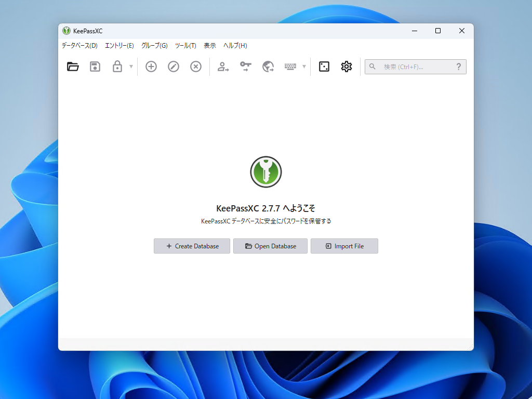
Task: Click the Import File button
Action: 344,246
